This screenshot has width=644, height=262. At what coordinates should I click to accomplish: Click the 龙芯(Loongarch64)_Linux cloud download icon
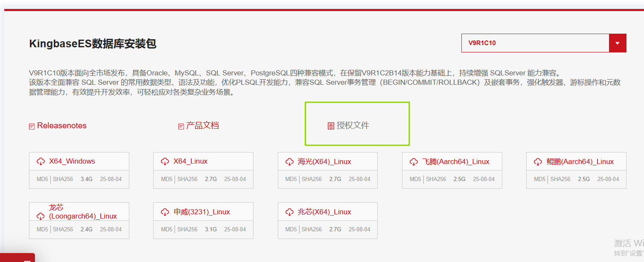click(x=41, y=216)
